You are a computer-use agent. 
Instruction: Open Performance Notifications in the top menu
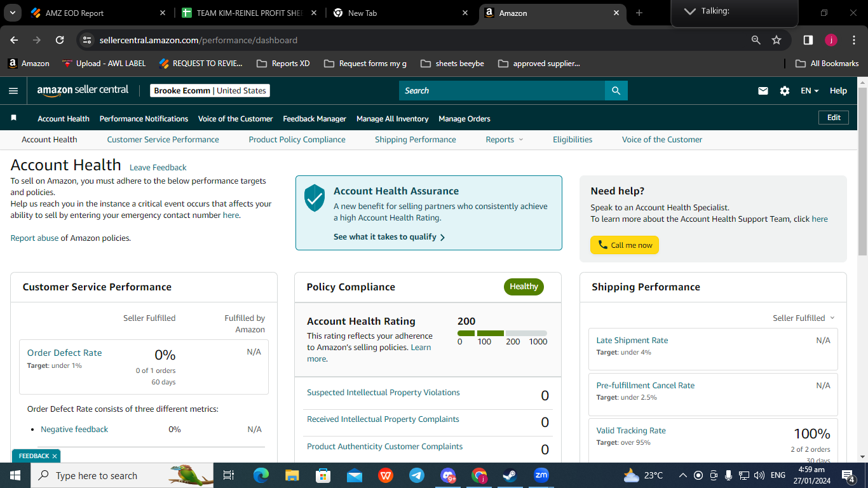144,119
